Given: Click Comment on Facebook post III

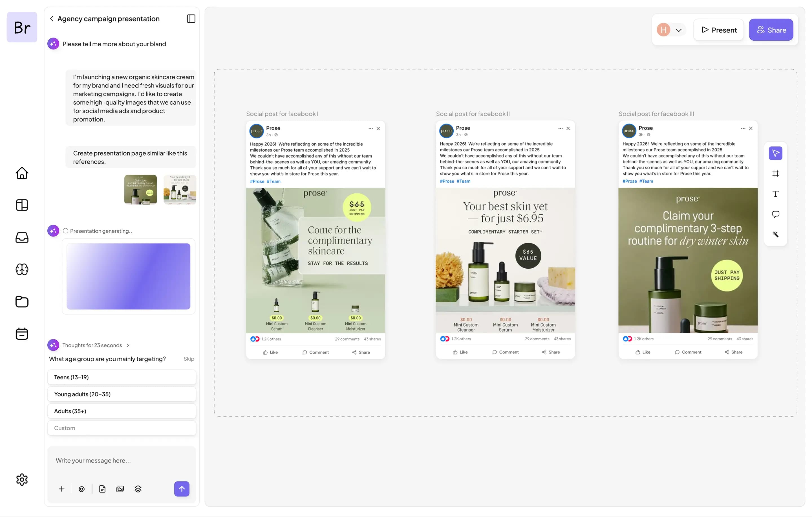Looking at the screenshot, I should click(x=688, y=352).
